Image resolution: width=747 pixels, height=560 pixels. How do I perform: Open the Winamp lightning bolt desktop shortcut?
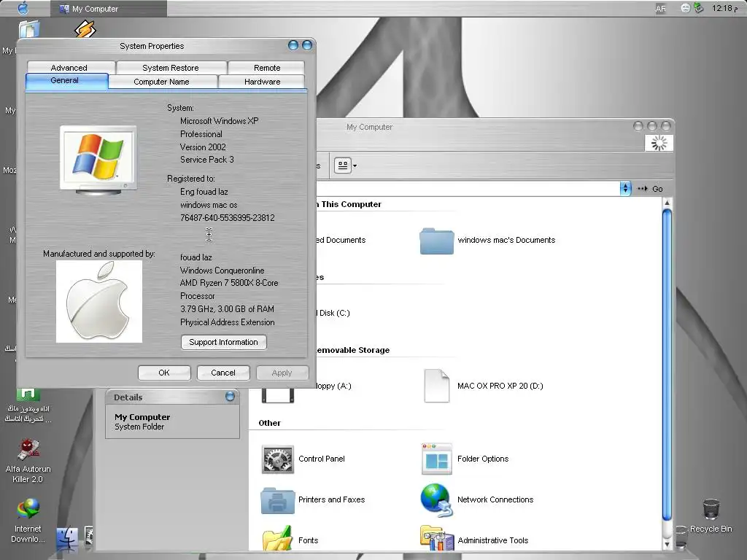click(x=85, y=29)
